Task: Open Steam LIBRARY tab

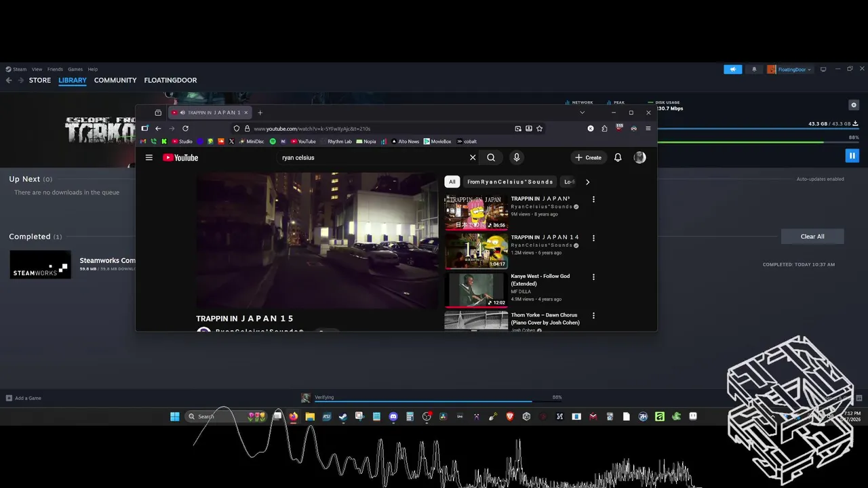Action: point(73,80)
